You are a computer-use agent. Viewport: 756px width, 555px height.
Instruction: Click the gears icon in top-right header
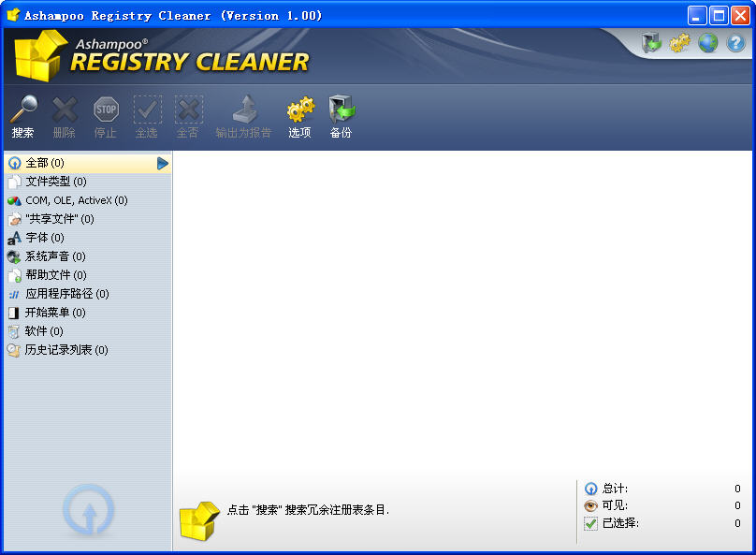(679, 43)
